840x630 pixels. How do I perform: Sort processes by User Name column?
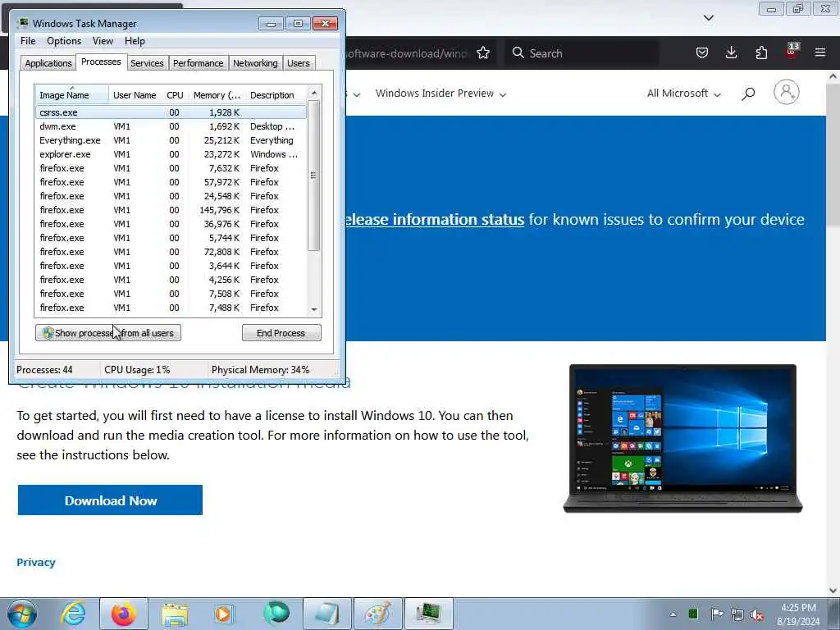click(x=135, y=95)
